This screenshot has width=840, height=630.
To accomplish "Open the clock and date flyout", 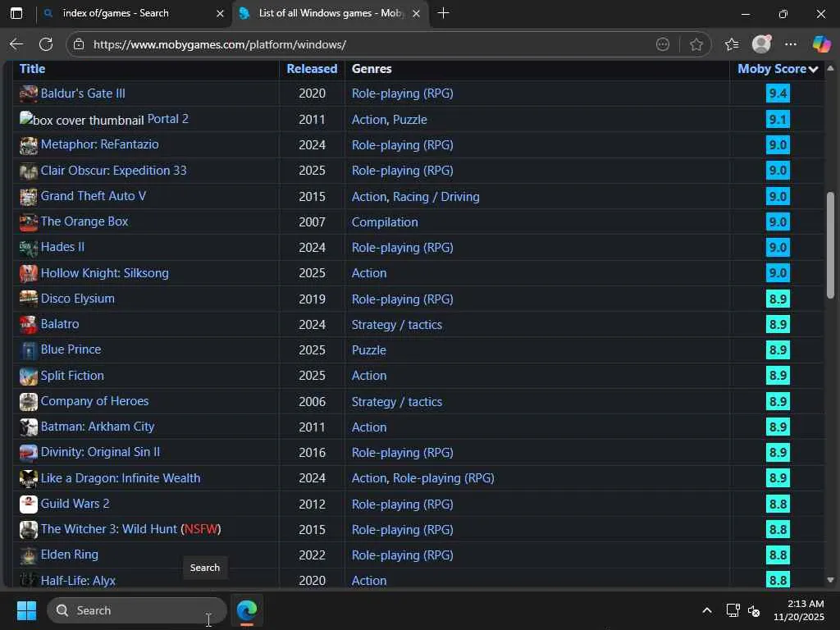I will [799, 610].
